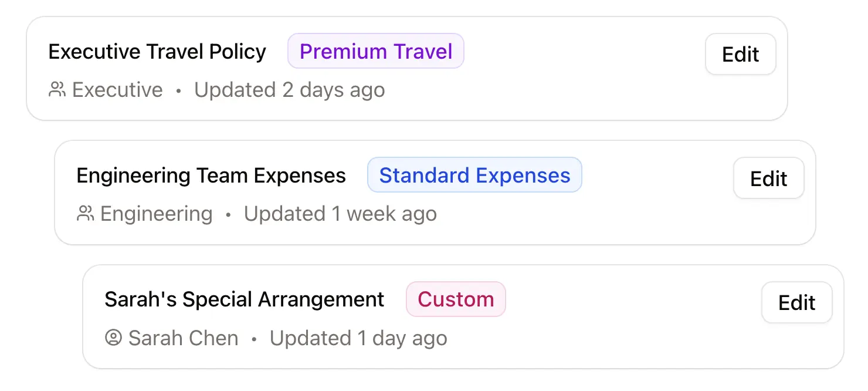Open the Engineering Team Expenses title
This screenshot has width=868, height=391.
(x=211, y=176)
